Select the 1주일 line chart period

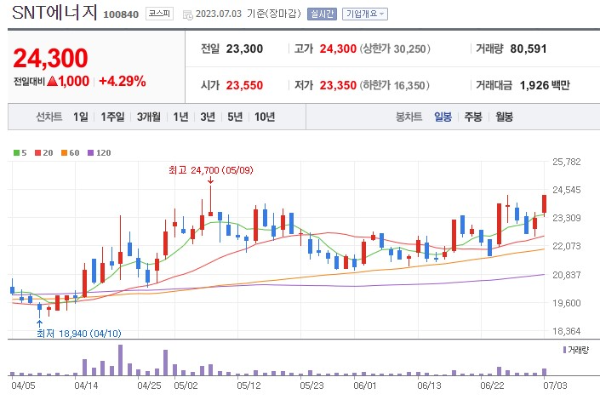[x=112, y=117]
